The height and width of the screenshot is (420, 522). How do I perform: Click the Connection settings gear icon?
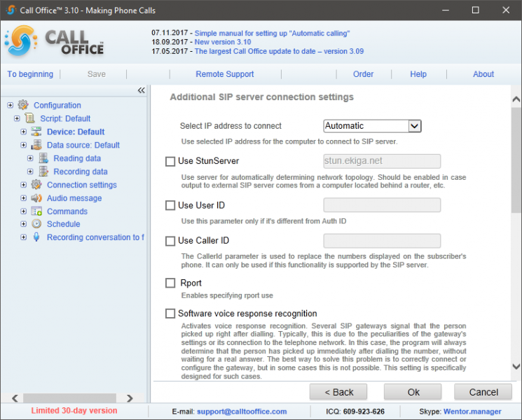(x=36, y=185)
